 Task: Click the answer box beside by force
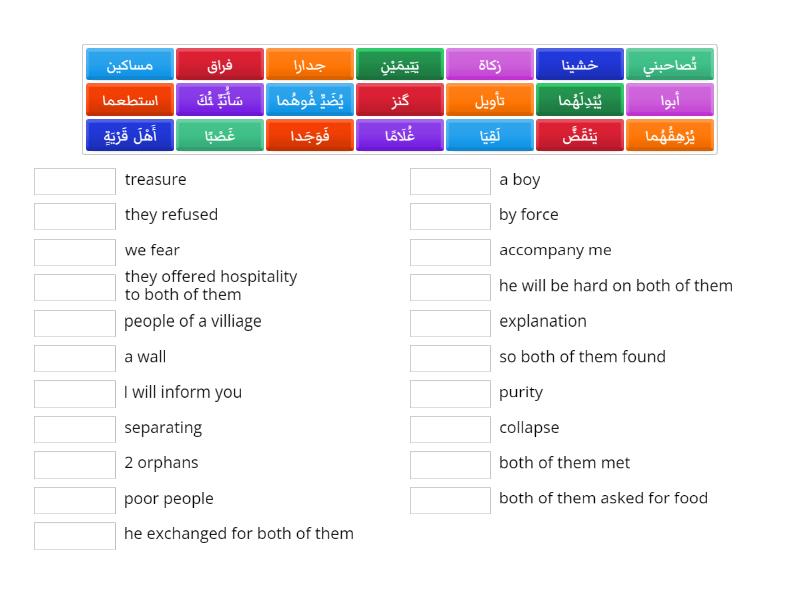tap(450, 216)
